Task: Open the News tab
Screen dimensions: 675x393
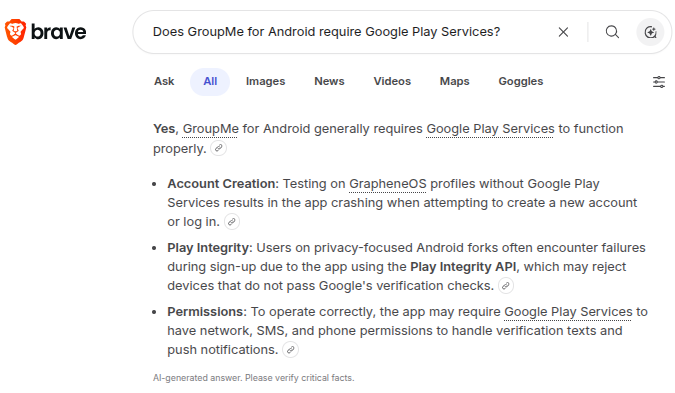Action: point(329,81)
